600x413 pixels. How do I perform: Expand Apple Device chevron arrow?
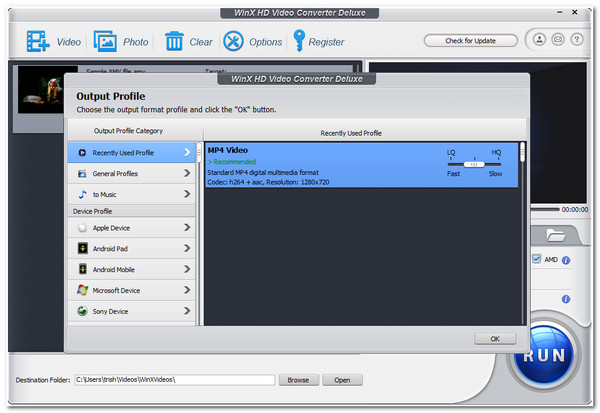[187, 228]
